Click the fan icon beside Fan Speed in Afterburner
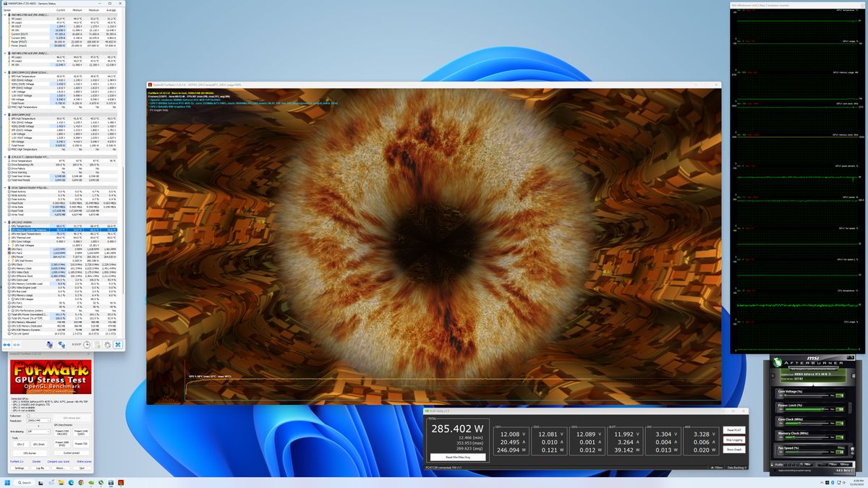This screenshot has width=868, height=488. pos(852,449)
